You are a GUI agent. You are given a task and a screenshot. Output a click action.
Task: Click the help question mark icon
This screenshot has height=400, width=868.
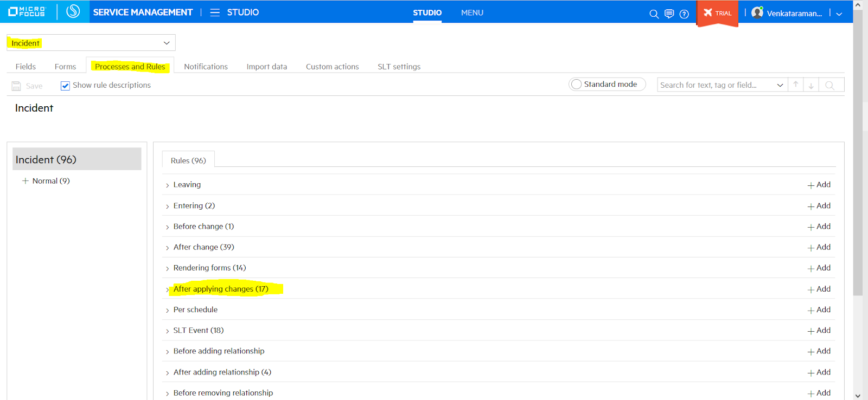coord(684,14)
